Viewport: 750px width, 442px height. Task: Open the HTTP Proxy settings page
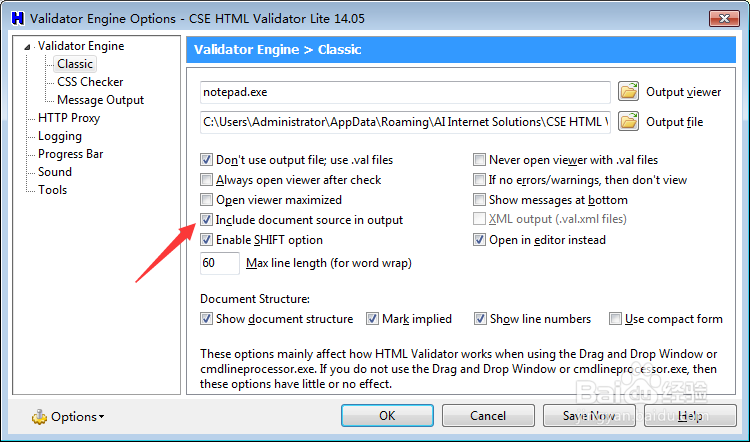69,118
